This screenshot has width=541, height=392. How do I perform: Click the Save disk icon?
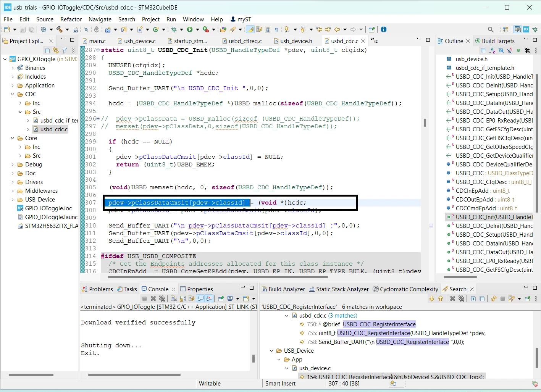(x=23, y=29)
